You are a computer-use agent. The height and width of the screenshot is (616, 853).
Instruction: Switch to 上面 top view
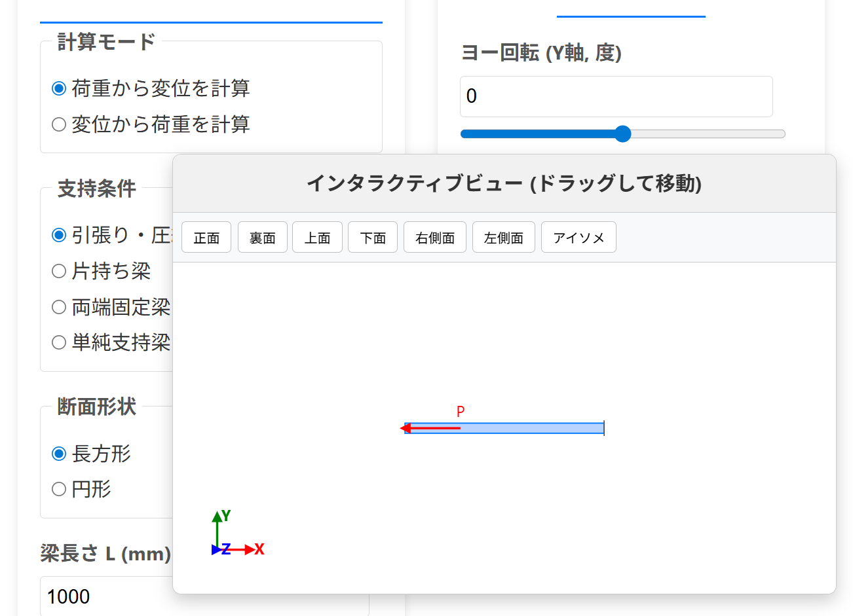click(x=317, y=238)
